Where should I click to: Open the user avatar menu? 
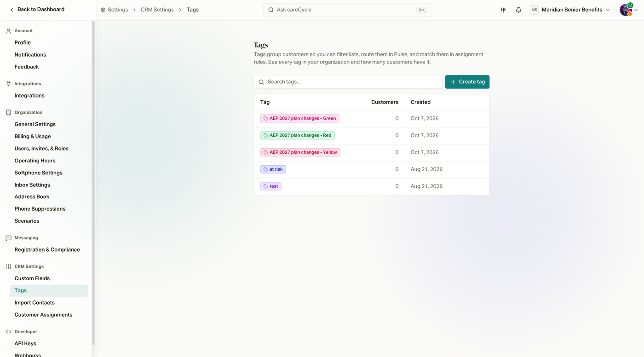(x=626, y=10)
